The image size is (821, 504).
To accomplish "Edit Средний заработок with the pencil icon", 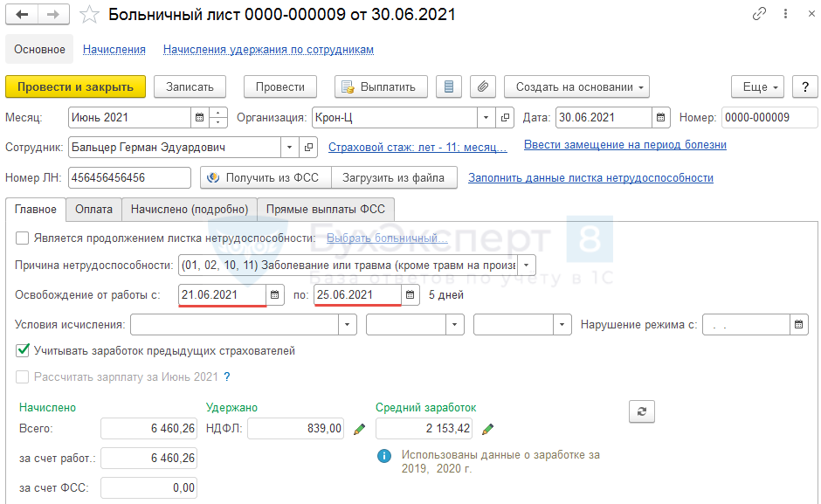I will tap(487, 429).
